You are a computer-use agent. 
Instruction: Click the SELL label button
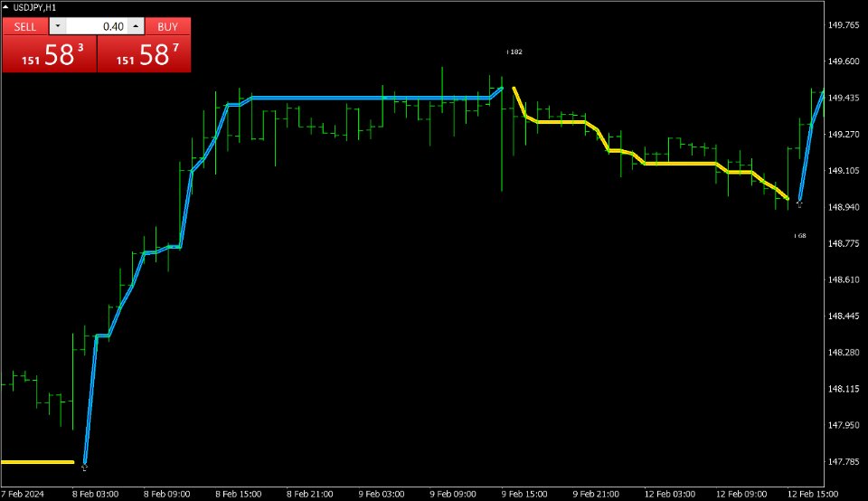tap(25, 26)
